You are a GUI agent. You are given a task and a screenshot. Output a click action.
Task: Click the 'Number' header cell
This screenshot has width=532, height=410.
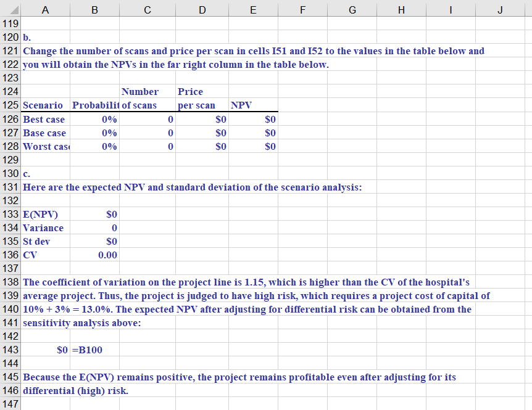[x=148, y=91]
